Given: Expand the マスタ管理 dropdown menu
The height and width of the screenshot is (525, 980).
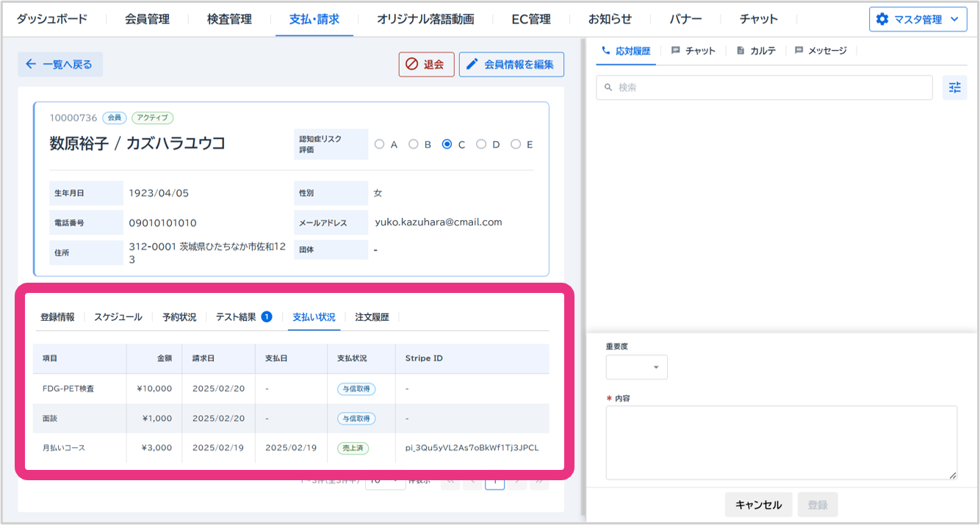Looking at the screenshot, I should coord(954,19).
